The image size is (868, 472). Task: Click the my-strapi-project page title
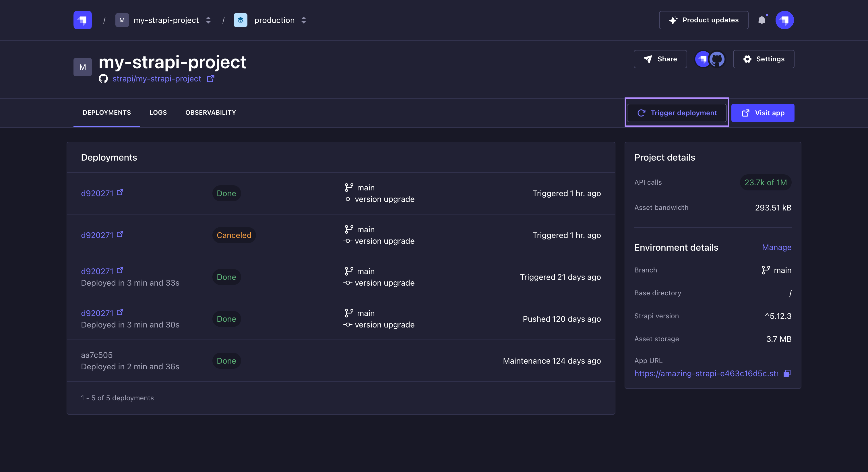[x=172, y=62]
